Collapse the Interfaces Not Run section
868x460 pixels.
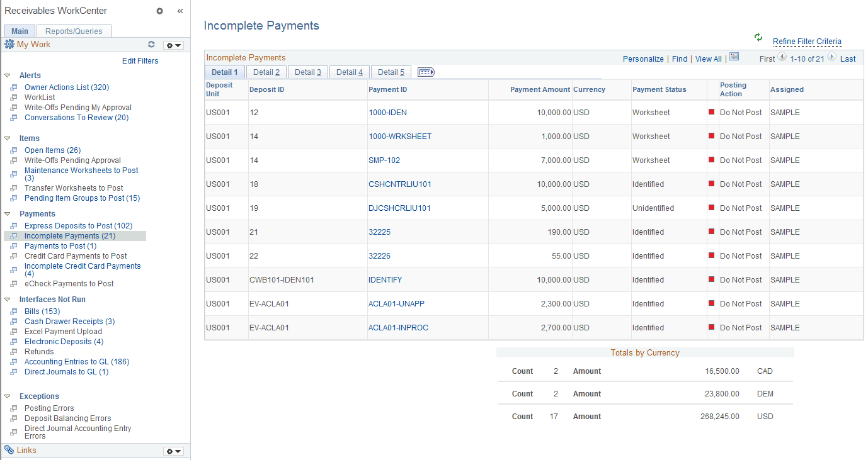tap(6, 299)
